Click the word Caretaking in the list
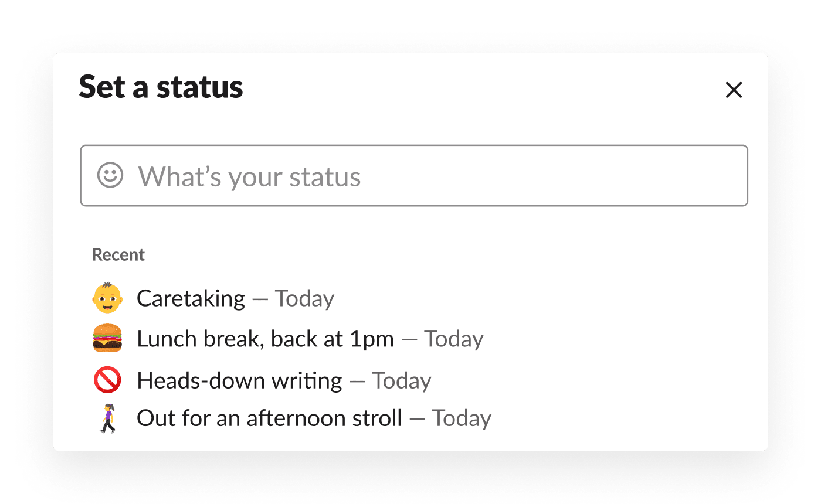821x504 pixels. point(191,298)
